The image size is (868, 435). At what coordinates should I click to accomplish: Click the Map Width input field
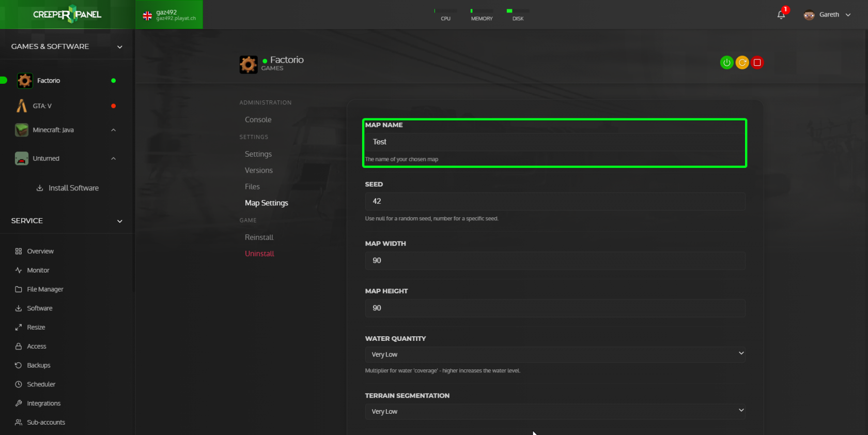[555, 261]
